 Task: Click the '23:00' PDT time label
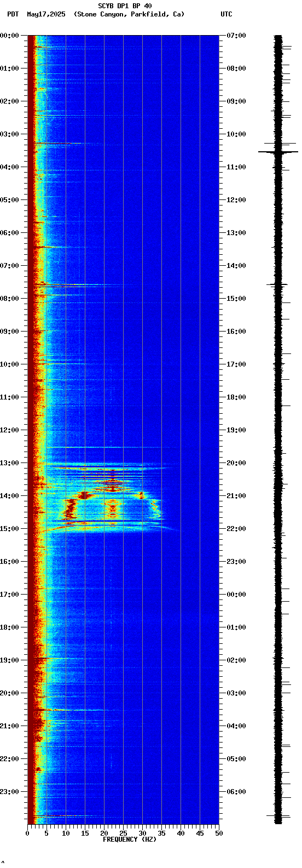[9, 792]
